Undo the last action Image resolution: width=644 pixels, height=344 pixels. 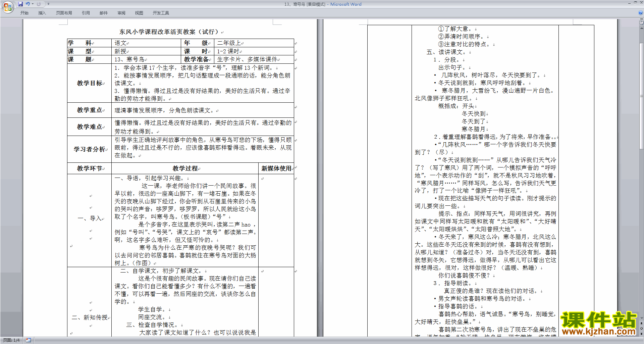[x=28, y=4]
